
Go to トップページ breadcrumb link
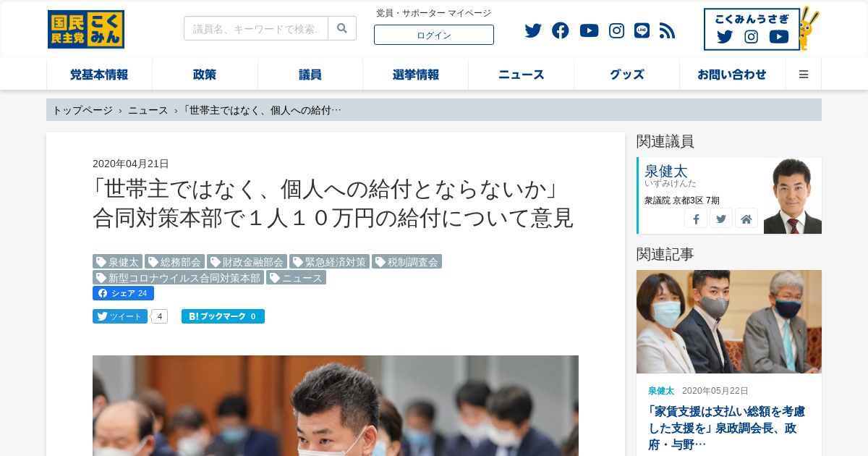tap(82, 110)
